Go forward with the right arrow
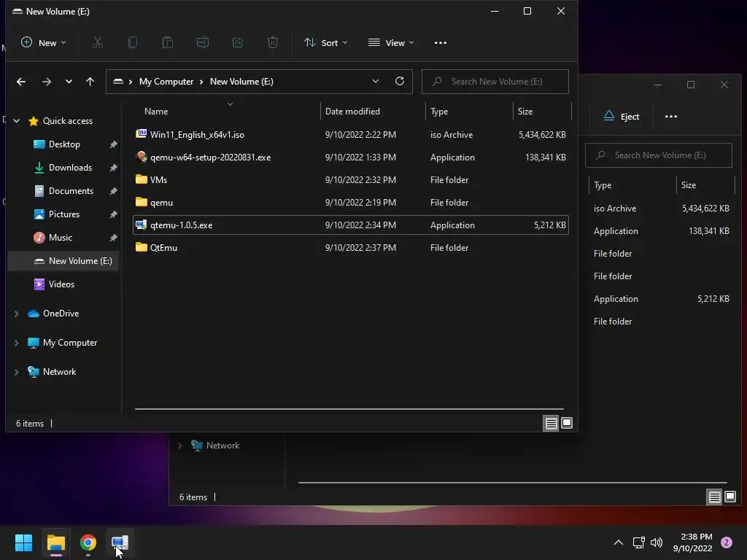This screenshot has width=747, height=560. tap(46, 82)
